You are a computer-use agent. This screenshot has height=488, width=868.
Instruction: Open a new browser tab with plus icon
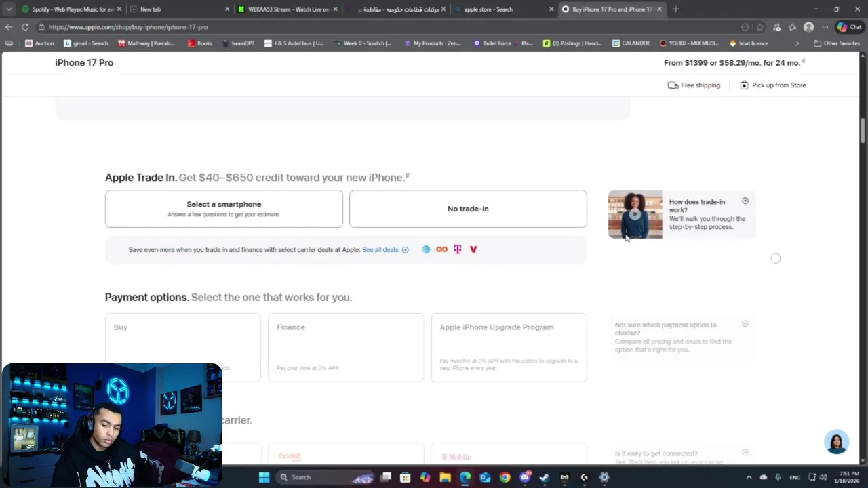675,9
